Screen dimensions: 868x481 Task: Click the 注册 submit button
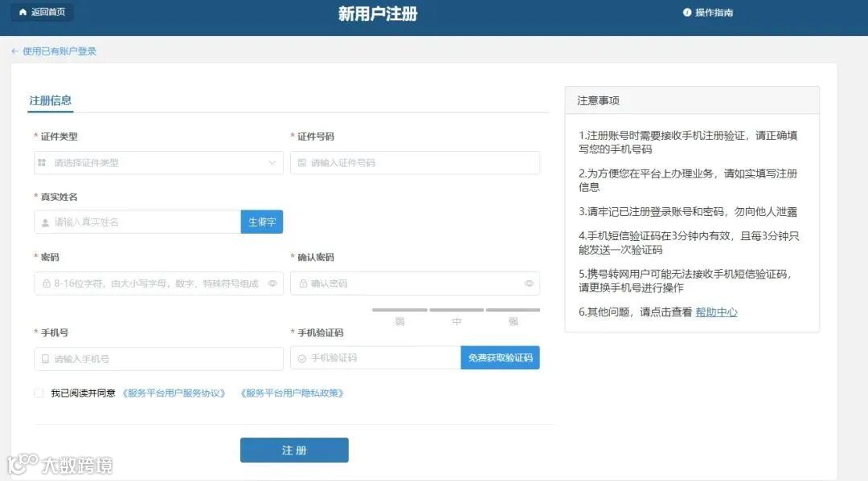click(x=294, y=450)
